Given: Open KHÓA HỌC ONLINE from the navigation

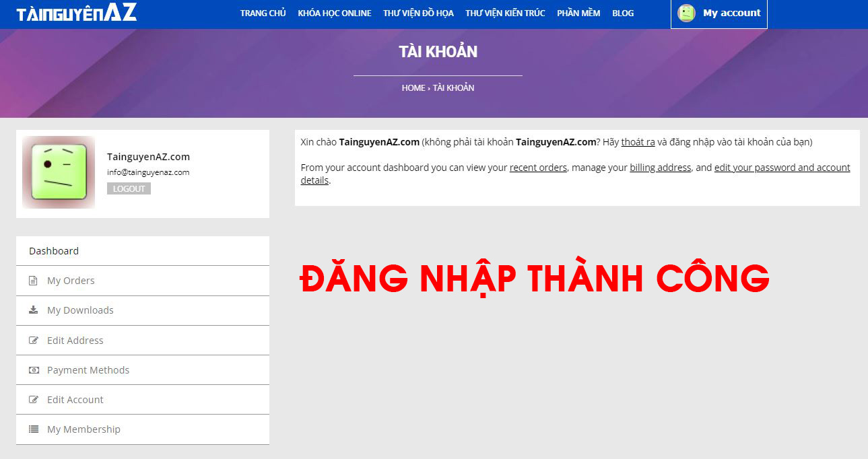Looking at the screenshot, I should 335,13.
